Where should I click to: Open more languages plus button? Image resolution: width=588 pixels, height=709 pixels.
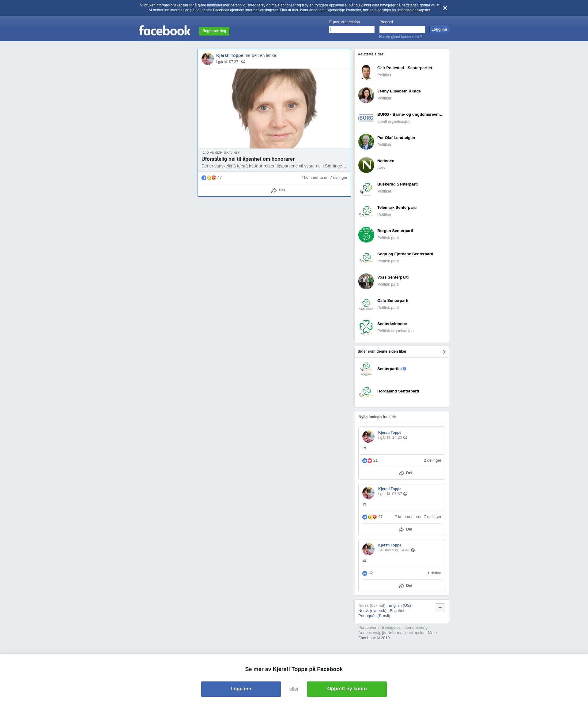pos(440,608)
